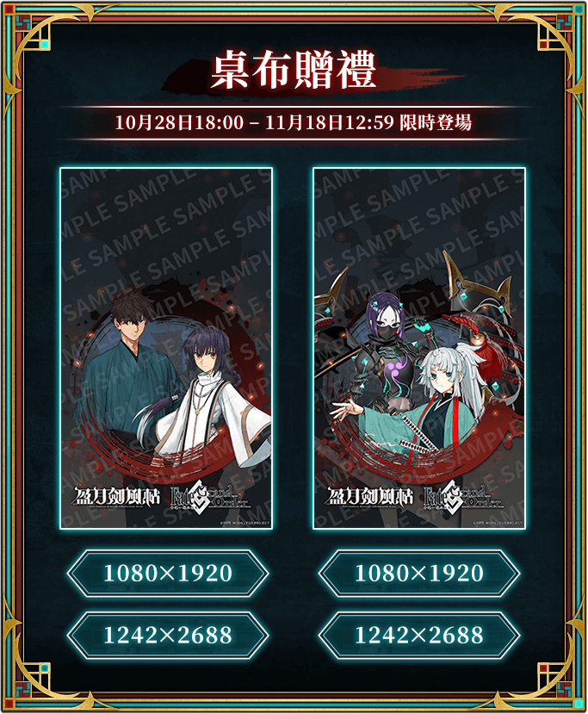Click the 桌布贈禮 title banner
This screenshot has width=588, height=714.
tap(294, 70)
